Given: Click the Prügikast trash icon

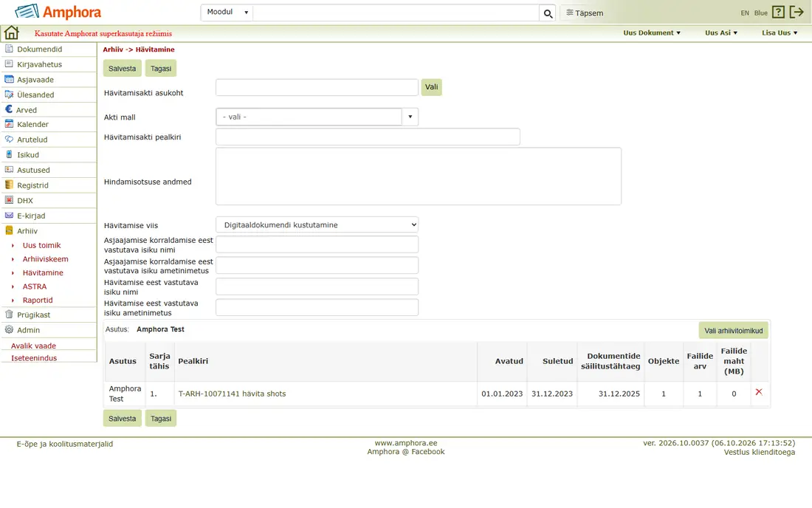Looking at the screenshot, I should click(x=9, y=315).
